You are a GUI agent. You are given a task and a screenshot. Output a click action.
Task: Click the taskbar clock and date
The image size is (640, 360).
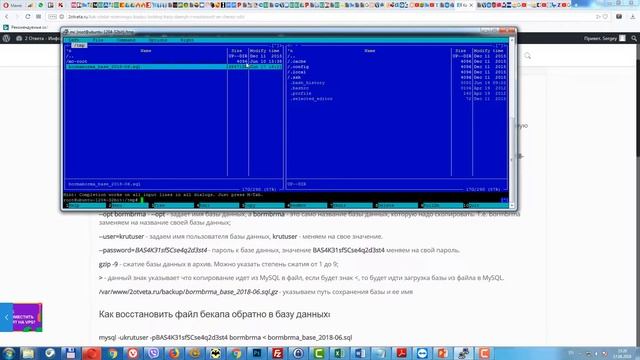(622, 353)
